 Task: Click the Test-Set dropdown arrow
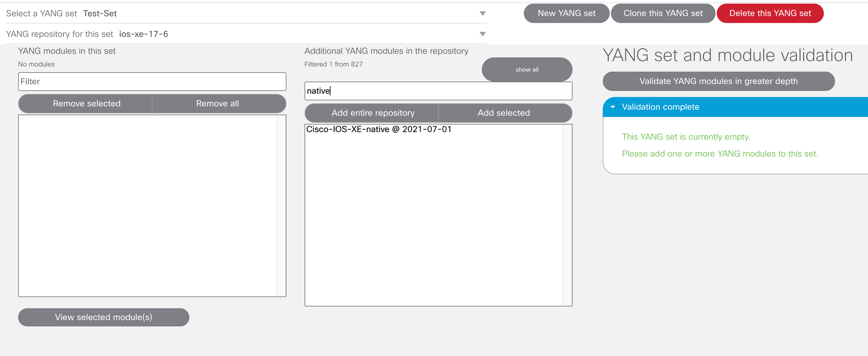[x=483, y=13]
